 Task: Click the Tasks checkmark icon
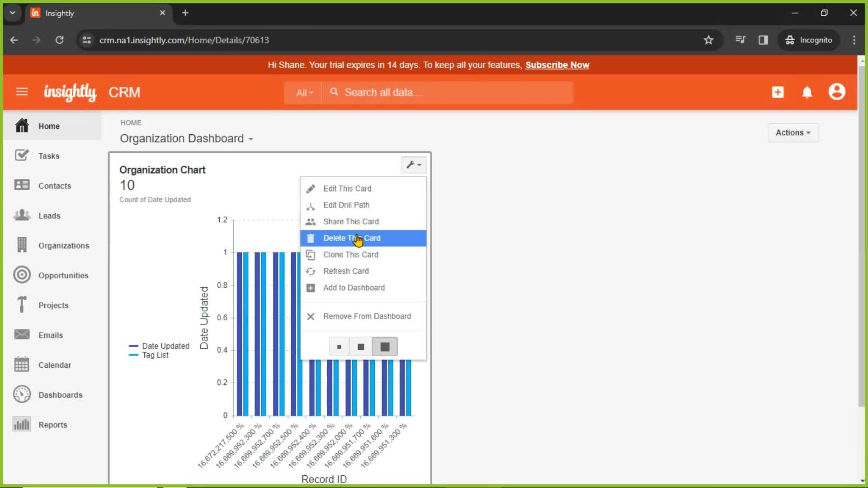(22, 155)
